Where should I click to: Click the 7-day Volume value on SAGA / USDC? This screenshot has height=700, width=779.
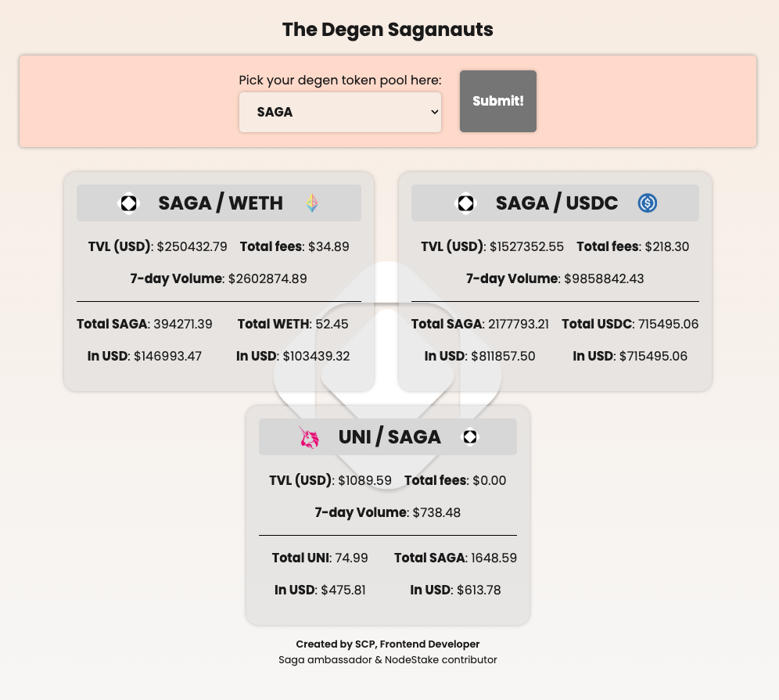(x=604, y=278)
